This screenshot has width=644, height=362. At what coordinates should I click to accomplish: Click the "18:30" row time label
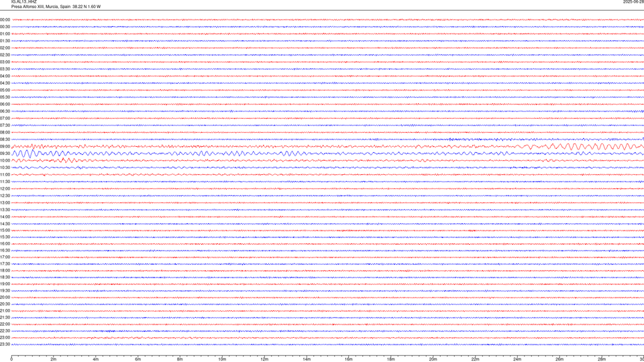coord(5,278)
